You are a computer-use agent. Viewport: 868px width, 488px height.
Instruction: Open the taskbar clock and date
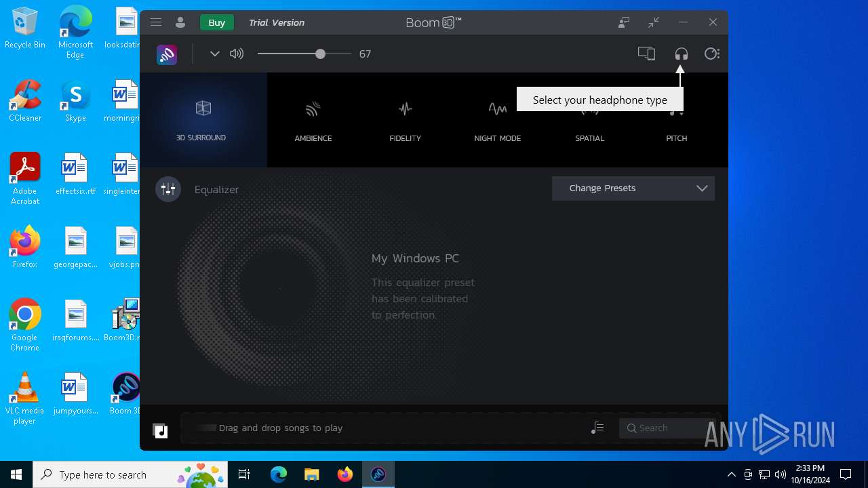pos(810,474)
